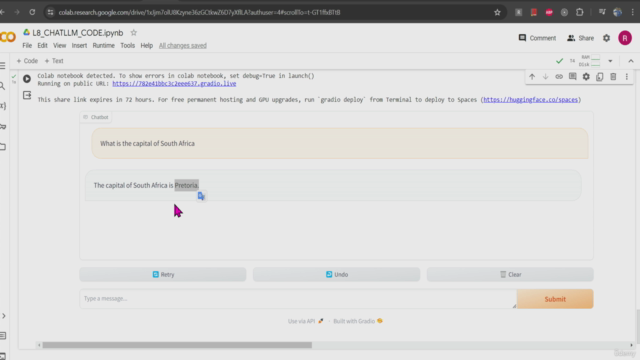
Task: Open the Edit menu
Action: 42,45
